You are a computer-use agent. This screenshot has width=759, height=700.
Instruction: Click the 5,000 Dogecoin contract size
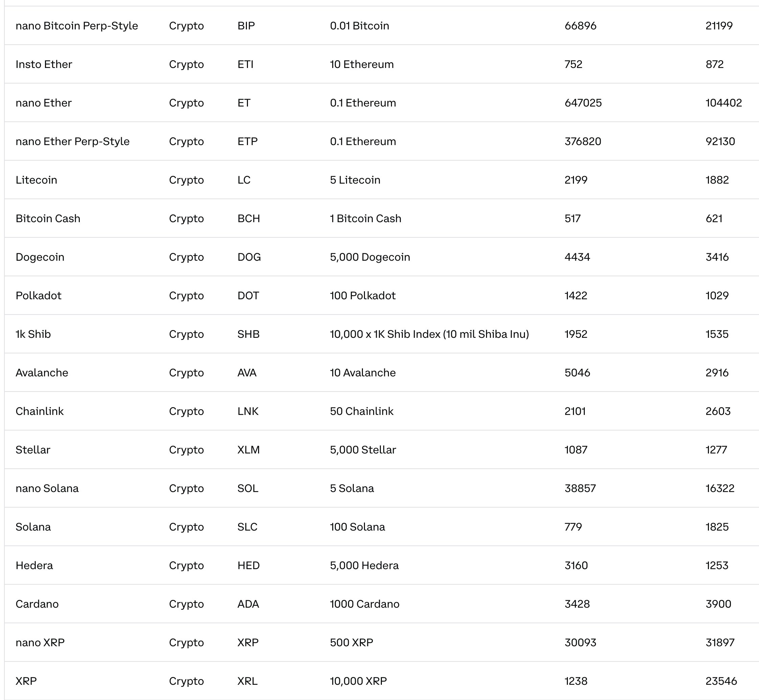(x=370, y=257)
